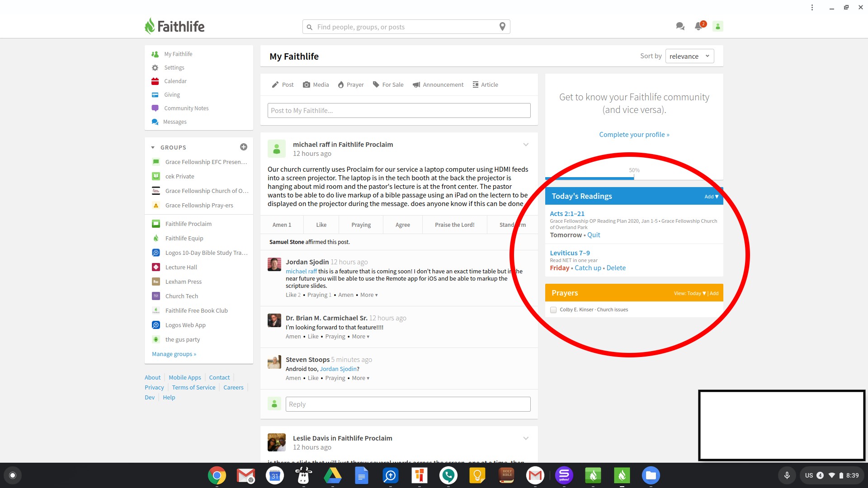The width and height of the screenshot is (868, 488).
Task: Open Add dropdown in Today's Readings
Action: [711, 197]
